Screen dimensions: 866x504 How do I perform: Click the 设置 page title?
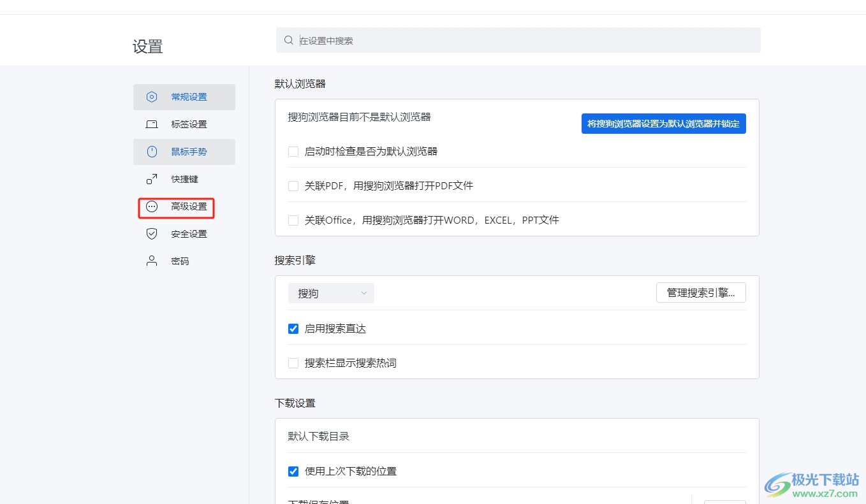pyautogui.click(x=148, y=47)
